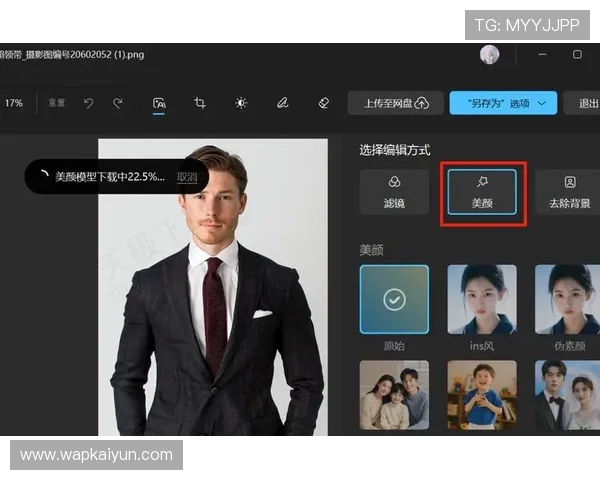The height and width of the screenshot is (480, 600).
Task: Choose the 美颜 beauty editing mode
Action: click(482, 192)
